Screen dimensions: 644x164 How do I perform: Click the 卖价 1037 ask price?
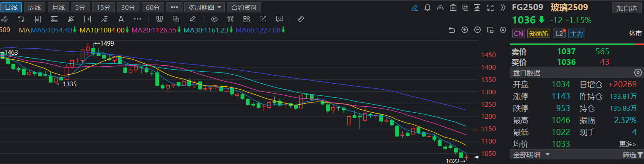coord(566,52)
